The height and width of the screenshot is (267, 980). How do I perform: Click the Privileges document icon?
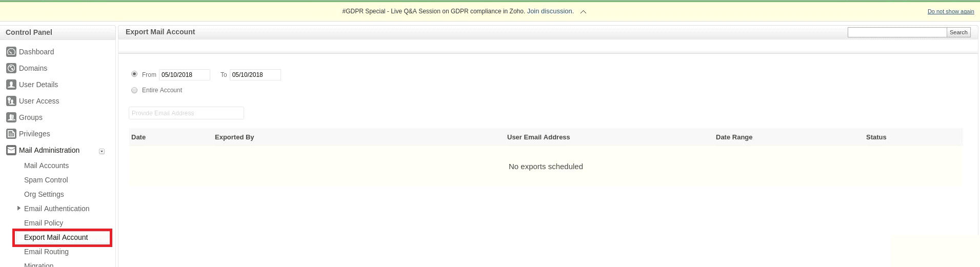tap(11, 134)
